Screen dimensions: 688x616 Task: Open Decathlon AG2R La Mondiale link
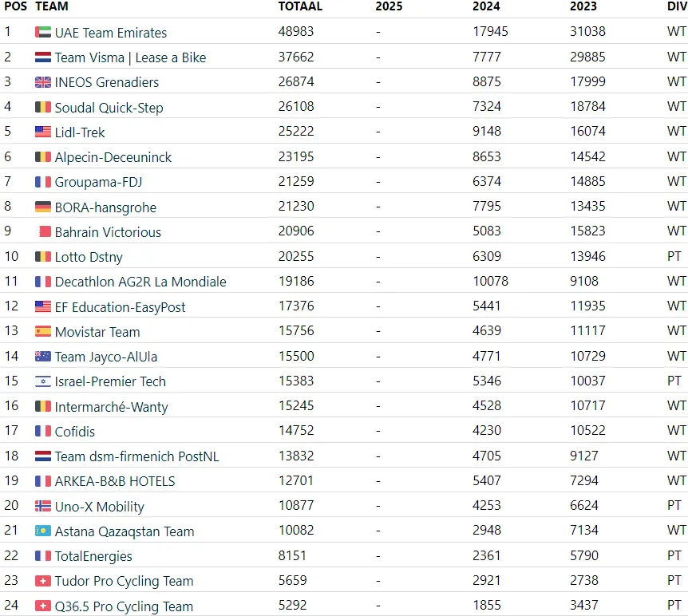pyautogui.click(x=140, y=282)
